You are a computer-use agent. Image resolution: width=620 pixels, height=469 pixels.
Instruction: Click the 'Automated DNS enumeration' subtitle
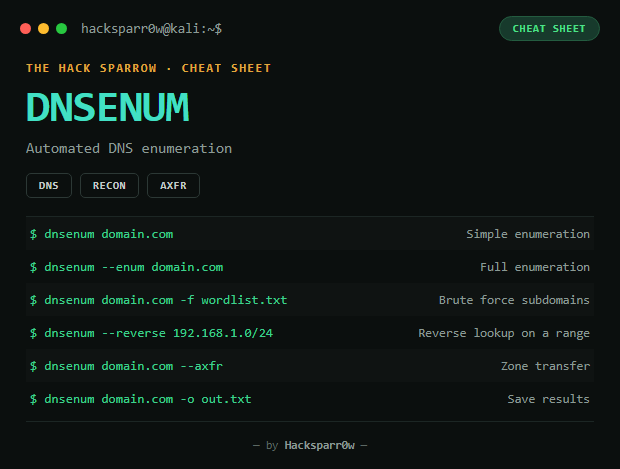click(x=129, y=148)
